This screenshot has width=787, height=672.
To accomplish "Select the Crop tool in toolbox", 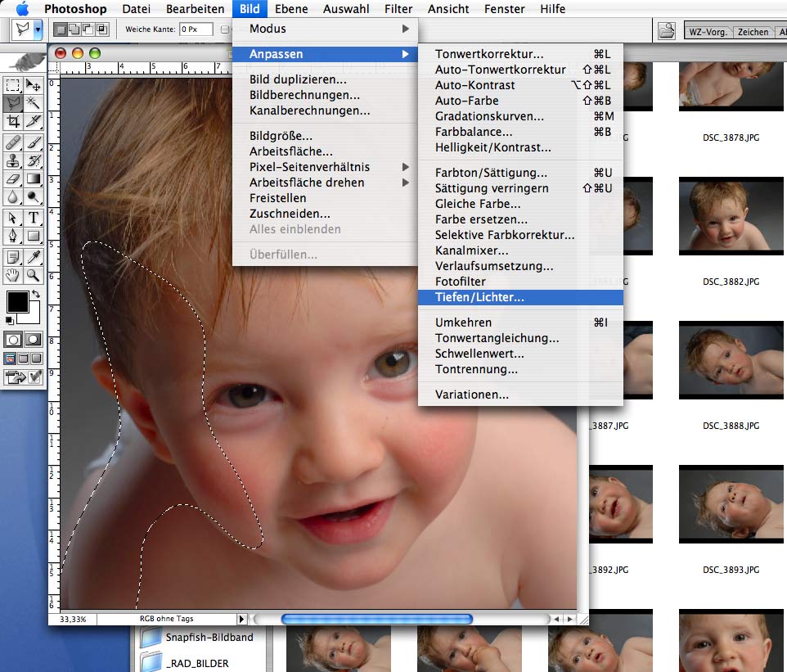I will coord(13,121).
